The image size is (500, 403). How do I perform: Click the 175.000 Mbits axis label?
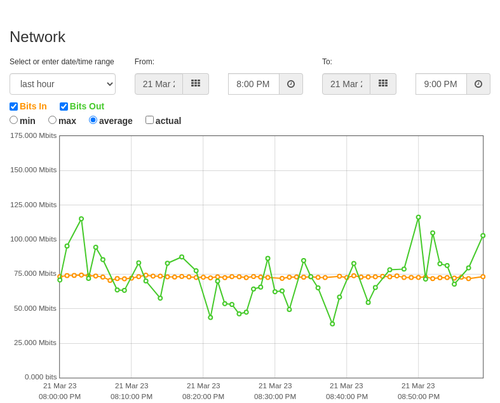(33, 136)
